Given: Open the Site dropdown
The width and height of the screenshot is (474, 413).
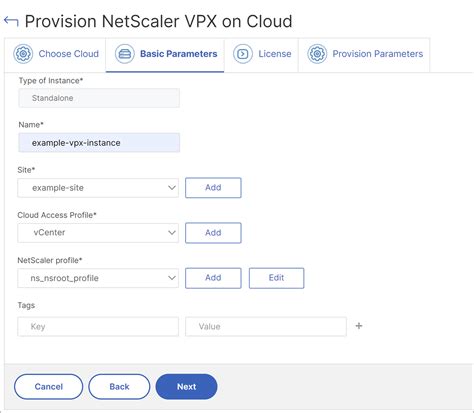Looking at the screenshot, I should pyautogui.click(x=98, y=188).
